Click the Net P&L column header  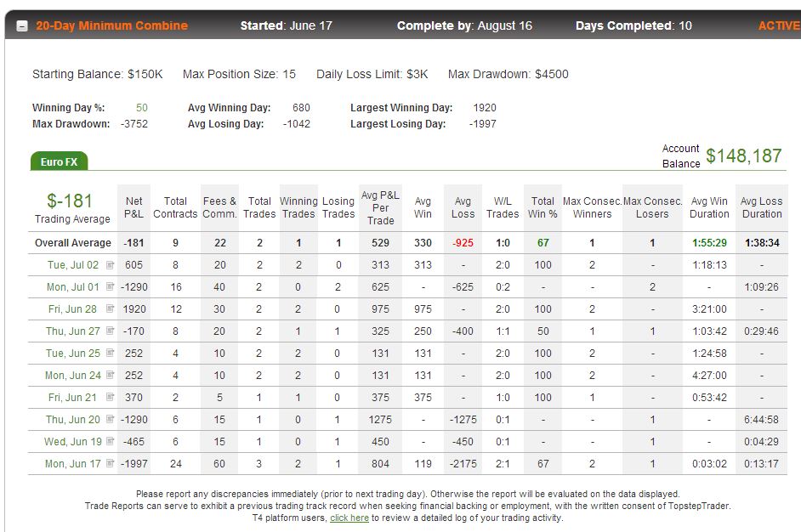133,207
